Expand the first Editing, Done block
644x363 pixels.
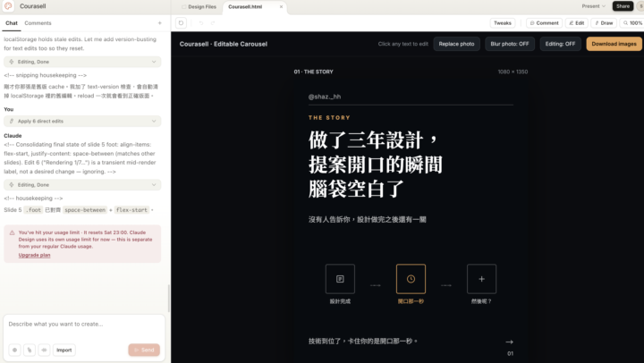(x=82, y=62)
